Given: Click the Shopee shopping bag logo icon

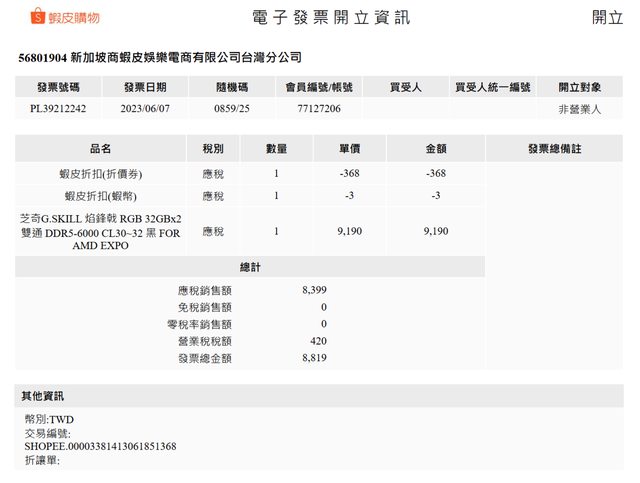Looking at the screenshot, I should coord(29,18).
